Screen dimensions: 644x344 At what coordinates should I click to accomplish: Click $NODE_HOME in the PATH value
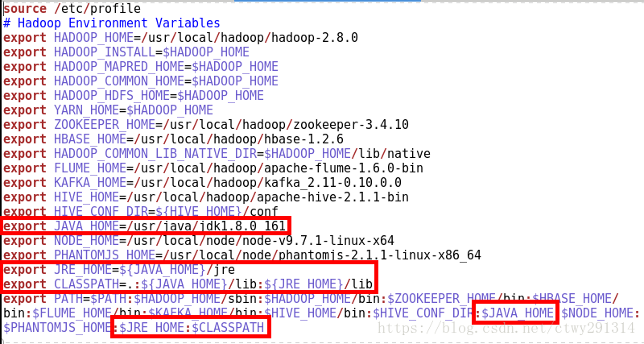click(x=597, y=313)
